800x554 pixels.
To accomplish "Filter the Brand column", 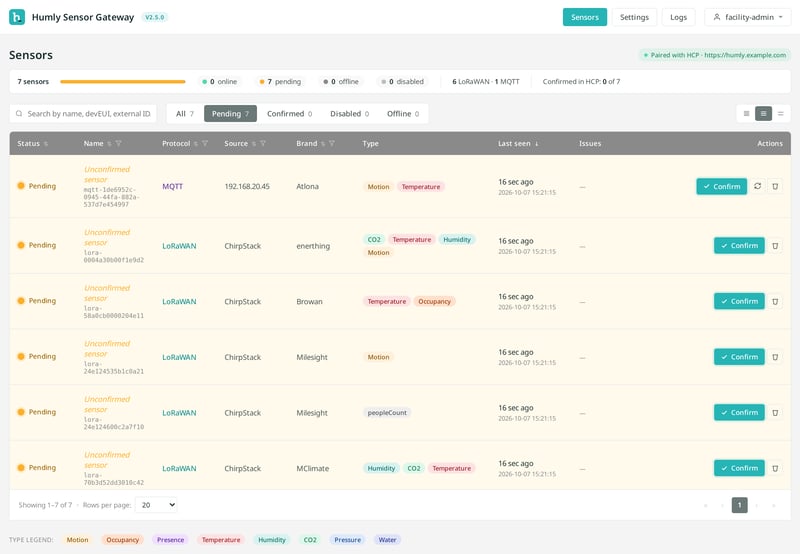I will click(332, 143).
